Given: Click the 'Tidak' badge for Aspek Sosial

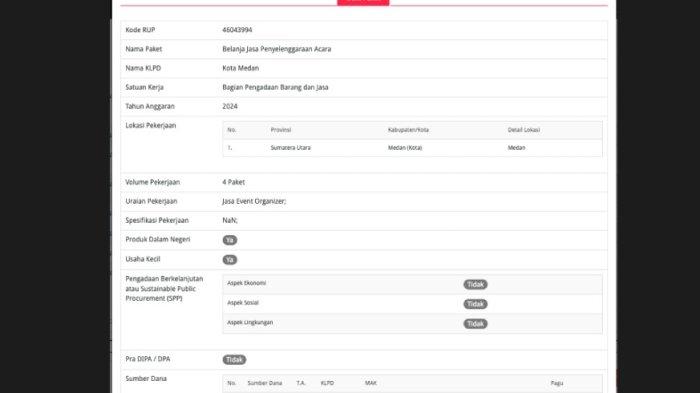Looking at the screenshot, I should (475, 304).
